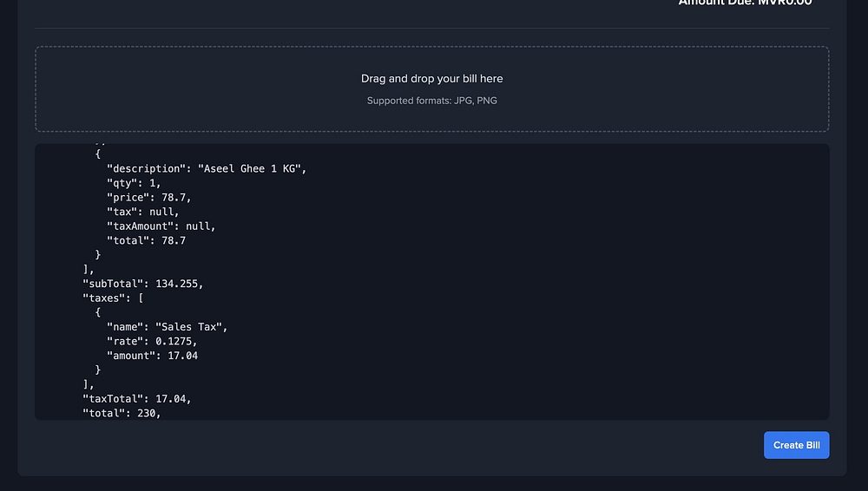Click the "qty": 1 line
Viewport: 868px width, 491px height.
pyautogui.click(x=134, y=183)
